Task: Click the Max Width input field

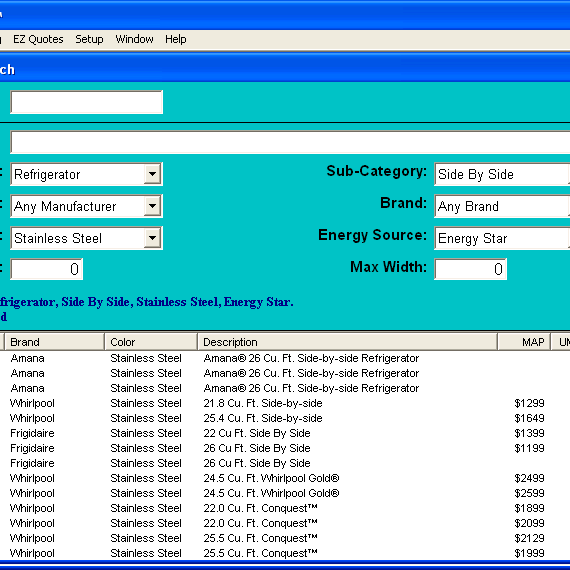Action: [x=470, y=269]
